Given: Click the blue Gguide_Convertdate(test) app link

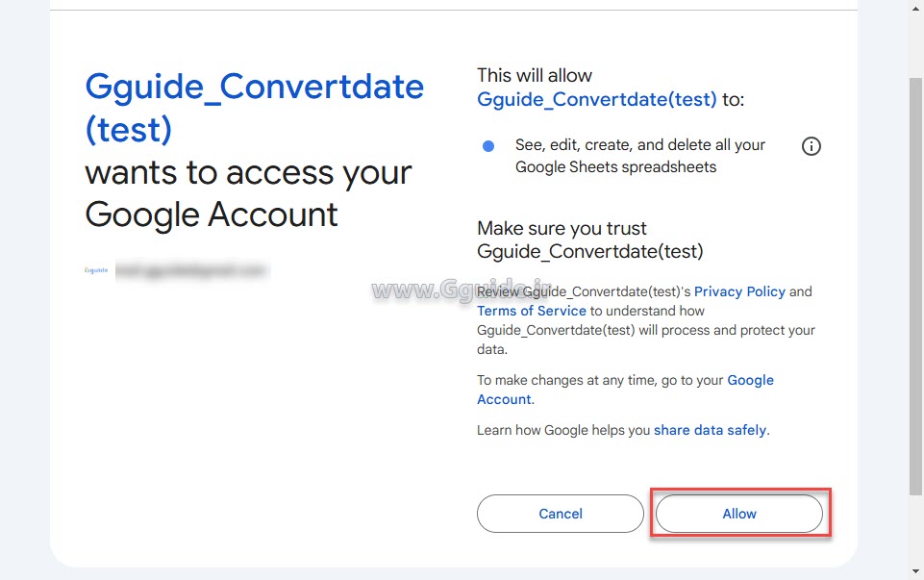Looking at the screenshot, I should coord(597,99).
